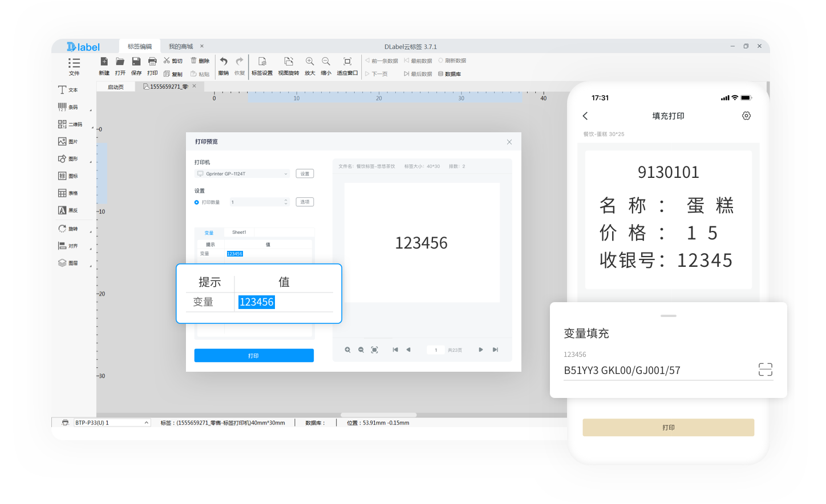The width and height of the screenshot is (826, 504).
Task: Adjust the 打印数量 quantity stepper arrows
Action: (286, 202)
